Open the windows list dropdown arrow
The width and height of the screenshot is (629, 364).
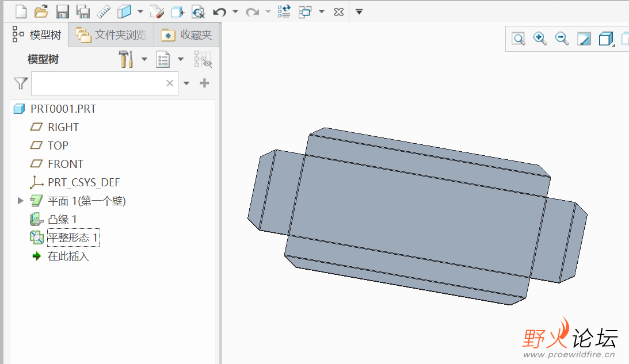tap(322, 12)
